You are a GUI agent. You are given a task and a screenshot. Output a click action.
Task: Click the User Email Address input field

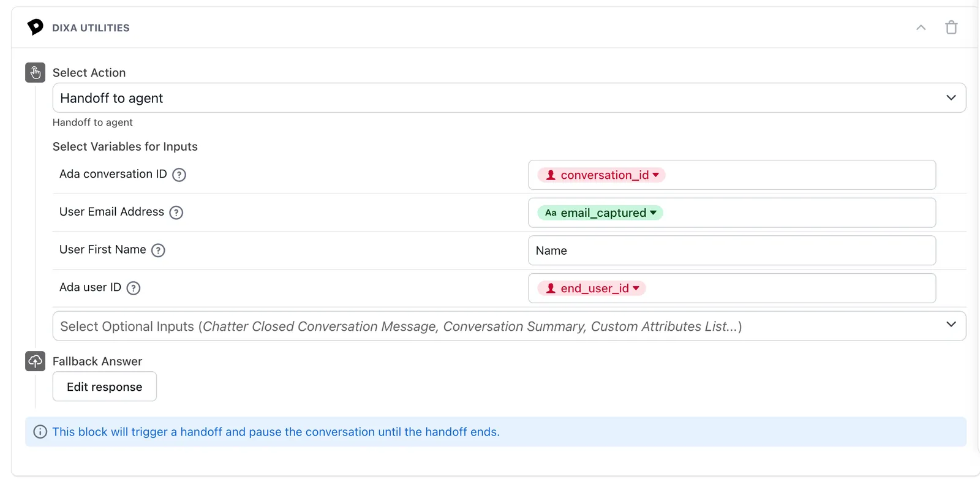(x=732, y=213)
